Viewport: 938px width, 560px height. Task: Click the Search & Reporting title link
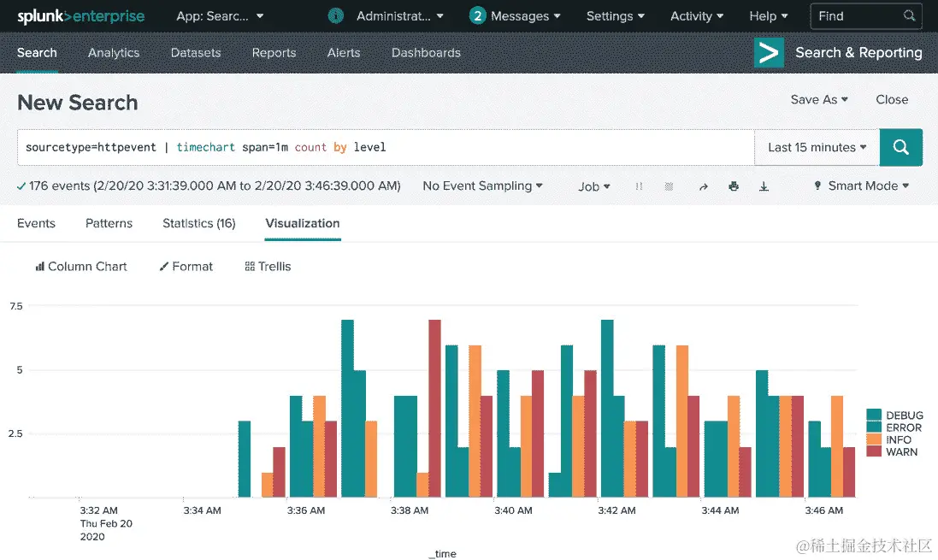(858, 53)
